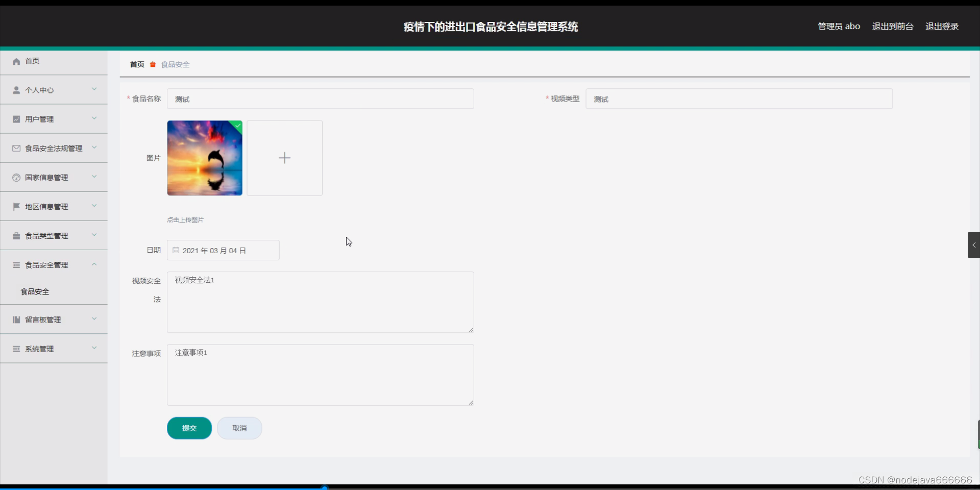Click the 食品名称 input field
The width and height of the screenshot is (980, 490).
pyautogui.click(x=321, y=99)
